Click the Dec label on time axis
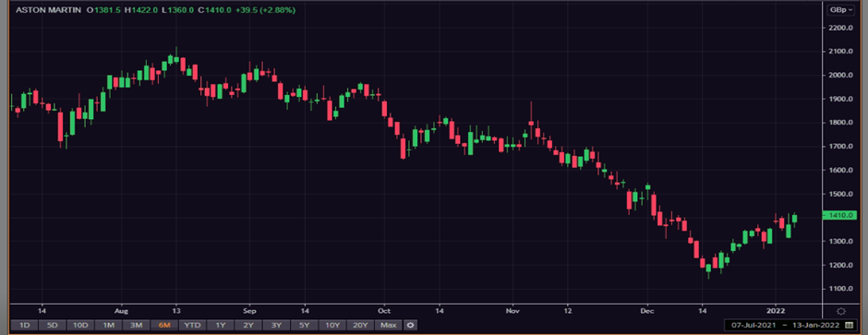868x335 pixels. [647, 311]
